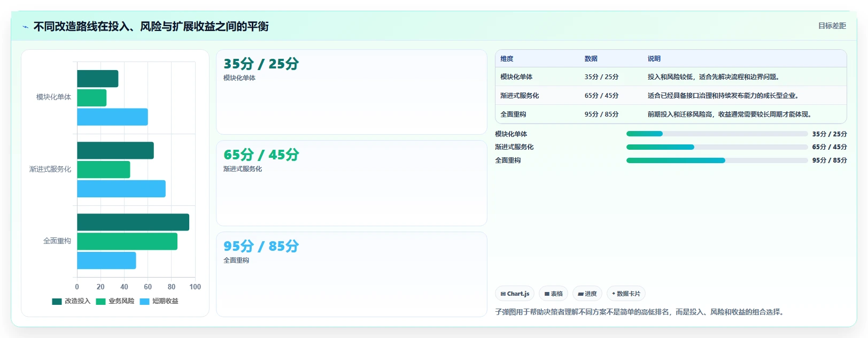Click the 表格 tag chip

(x=553, y=294)
